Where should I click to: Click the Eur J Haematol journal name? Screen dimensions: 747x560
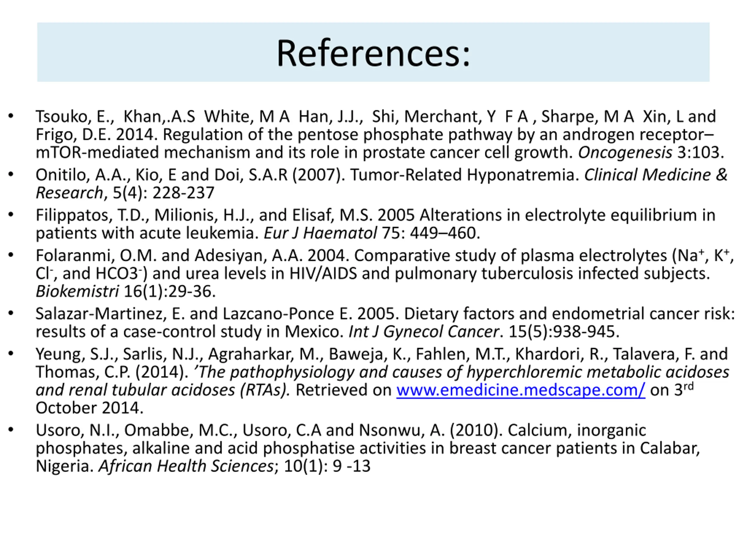pos(320,233)
